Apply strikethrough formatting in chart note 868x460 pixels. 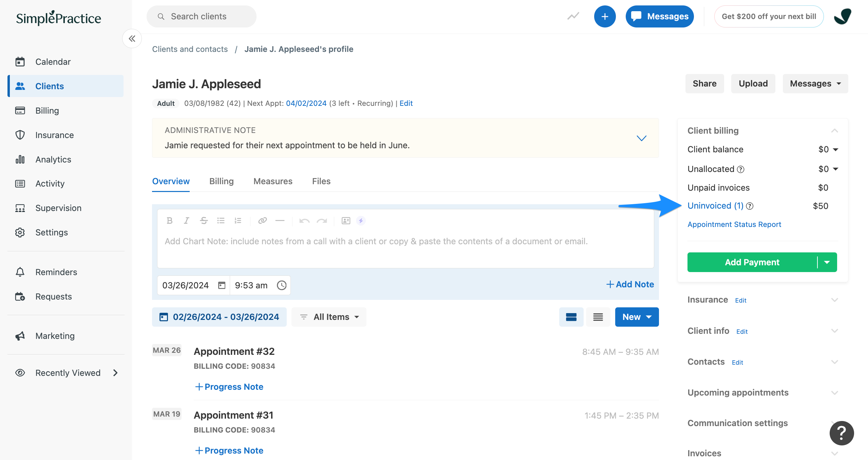[x=204, y=221]
